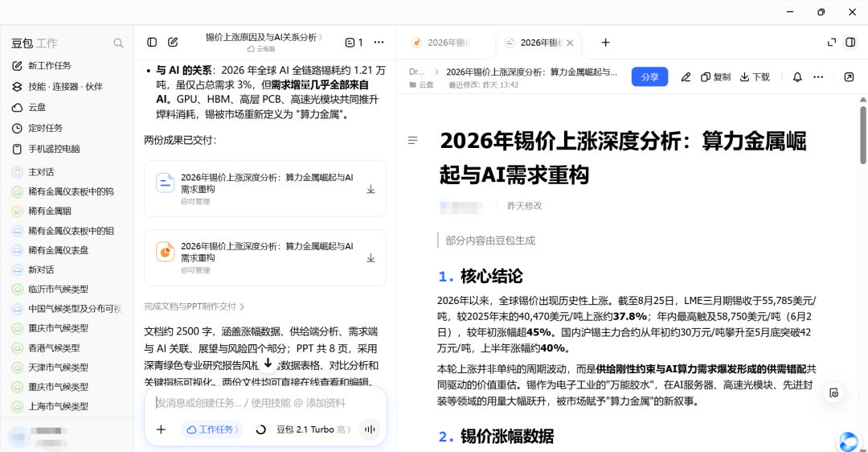Select the active document tab 2026年锡价
Screen dimensions: 868x452
pos(536,43)
